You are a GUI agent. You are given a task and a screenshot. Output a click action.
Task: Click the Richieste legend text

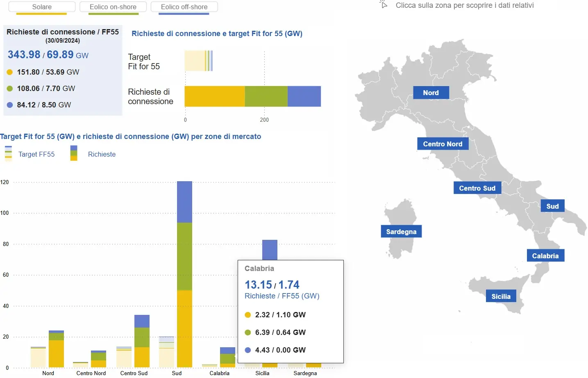[x=102, y=154]
